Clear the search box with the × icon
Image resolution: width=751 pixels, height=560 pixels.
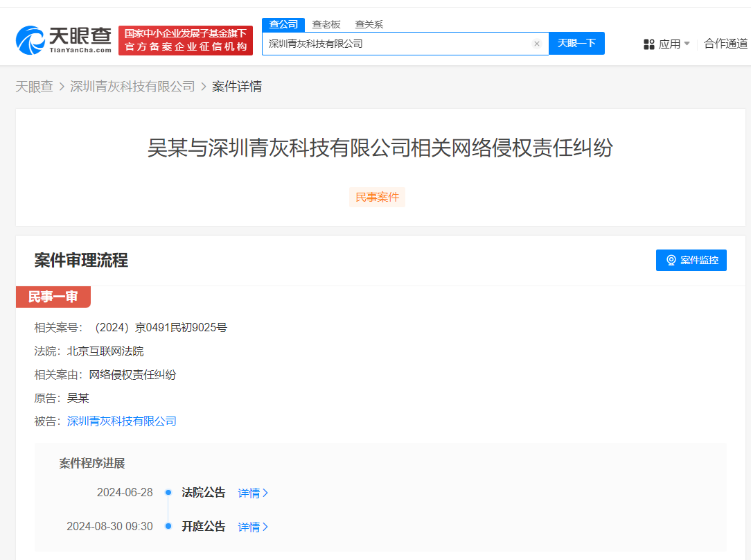[x=537, y=43]
